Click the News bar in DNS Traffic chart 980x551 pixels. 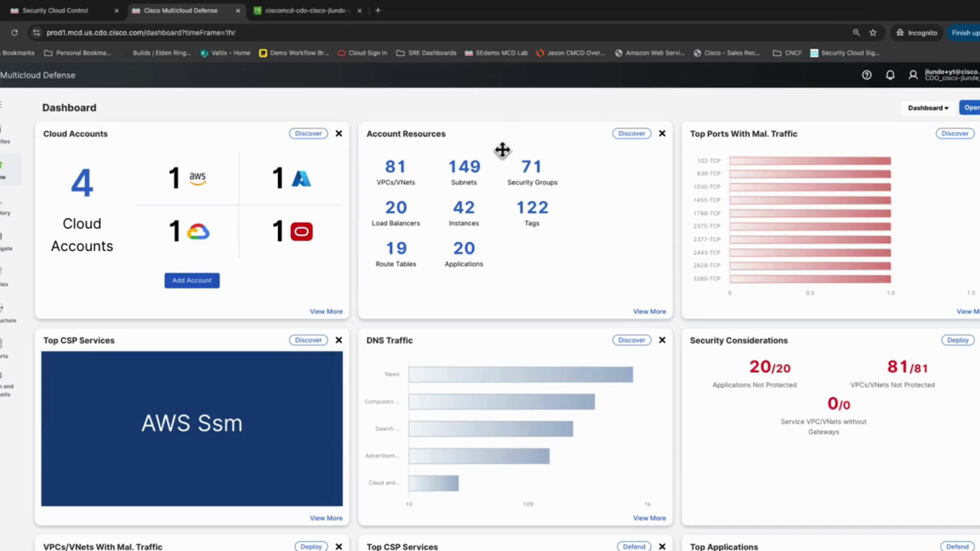(x=521, y=374)
